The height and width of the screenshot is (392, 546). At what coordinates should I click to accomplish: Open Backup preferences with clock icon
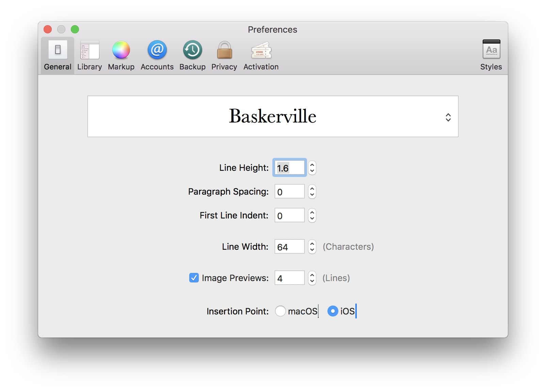click(x=192, y=55)
